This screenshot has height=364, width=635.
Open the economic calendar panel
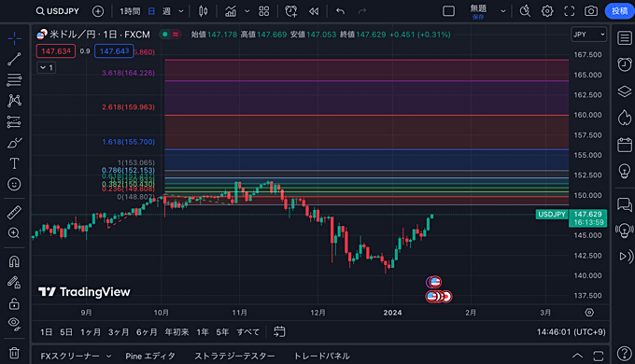click(x=625, y=145)
